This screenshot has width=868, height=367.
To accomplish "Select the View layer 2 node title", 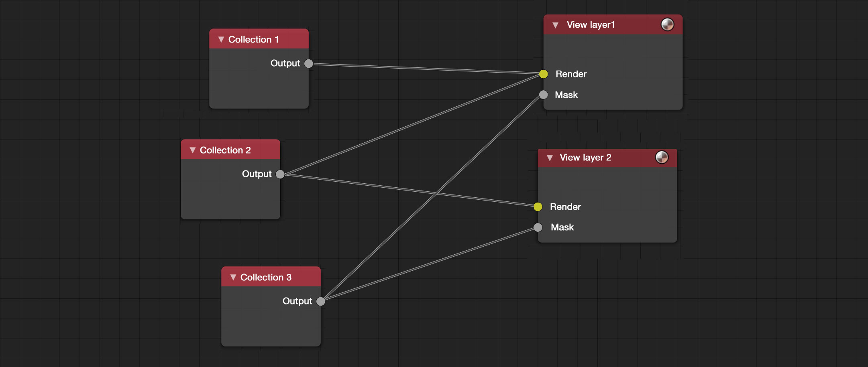I will point(585,158).
